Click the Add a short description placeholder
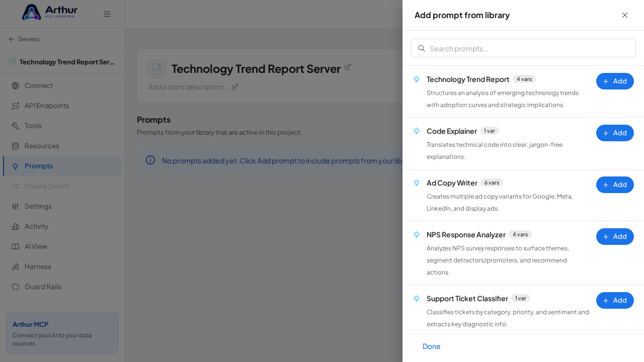The height and width of the screenshot is (362, 644). click(x=188, y=87)
